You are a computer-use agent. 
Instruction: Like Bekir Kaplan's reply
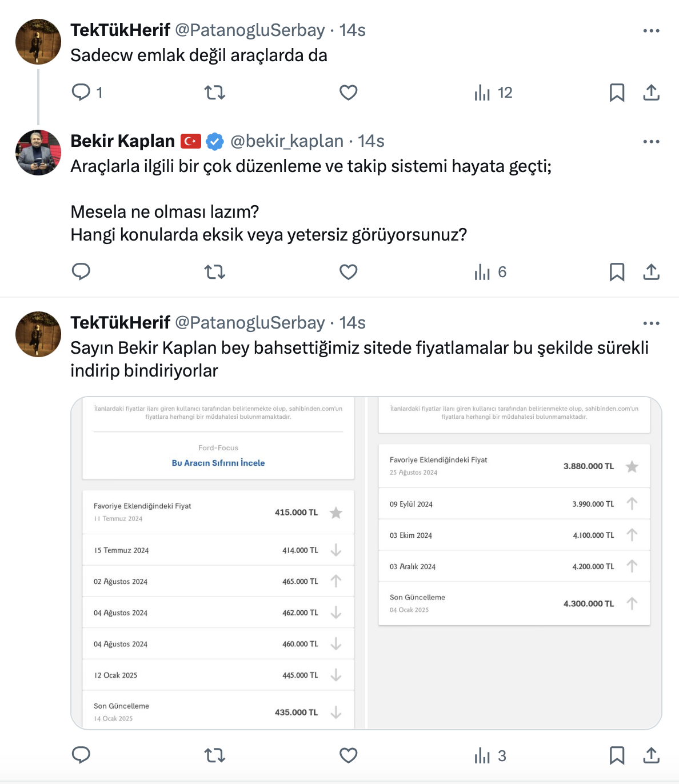pos(348,272)
